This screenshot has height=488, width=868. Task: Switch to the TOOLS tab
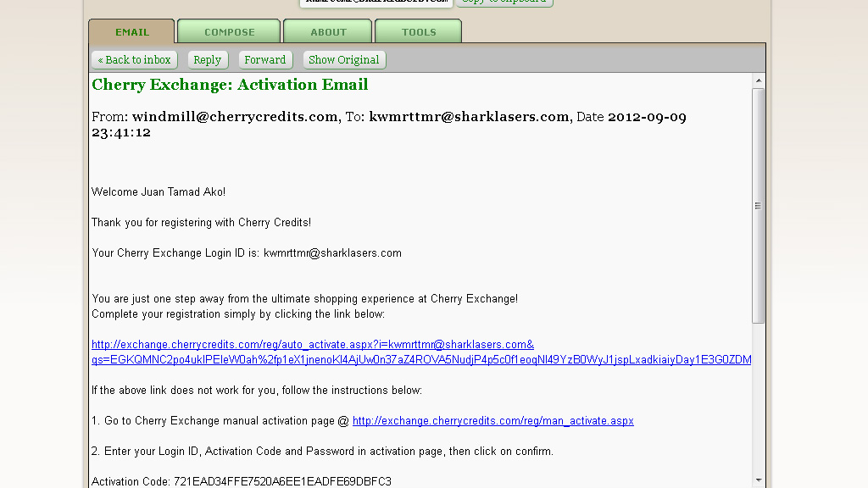pyautogui.click(x=419, y=31)
